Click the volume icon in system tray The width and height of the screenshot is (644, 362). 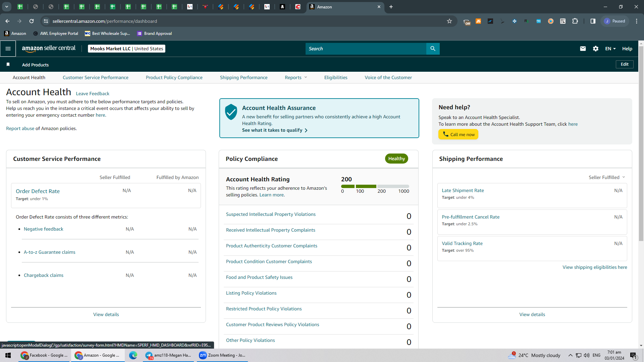587,355
